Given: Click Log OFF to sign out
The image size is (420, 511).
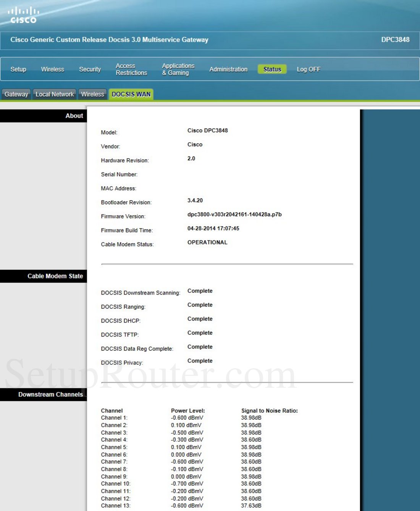Looking at the screenshot, I should click(309, 69).
